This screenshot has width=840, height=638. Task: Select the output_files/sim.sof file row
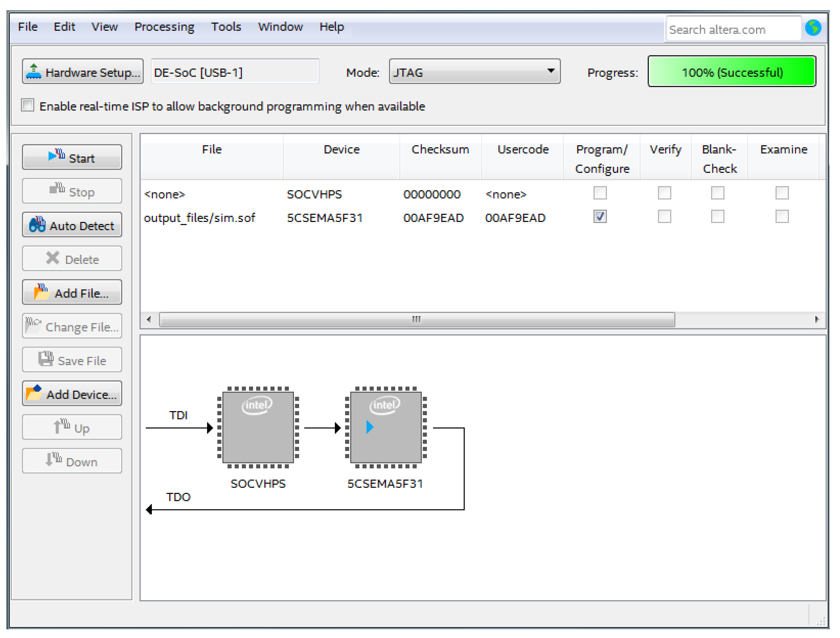[x=199, y=218]
